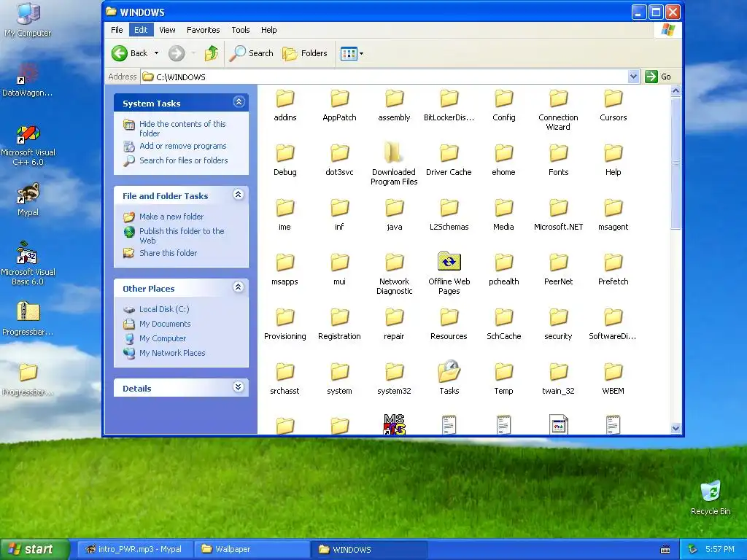Viewport: 747px width, 560px height.
Task: Click the 5:57 PM taskbar clock
Action: coord(720,549)
